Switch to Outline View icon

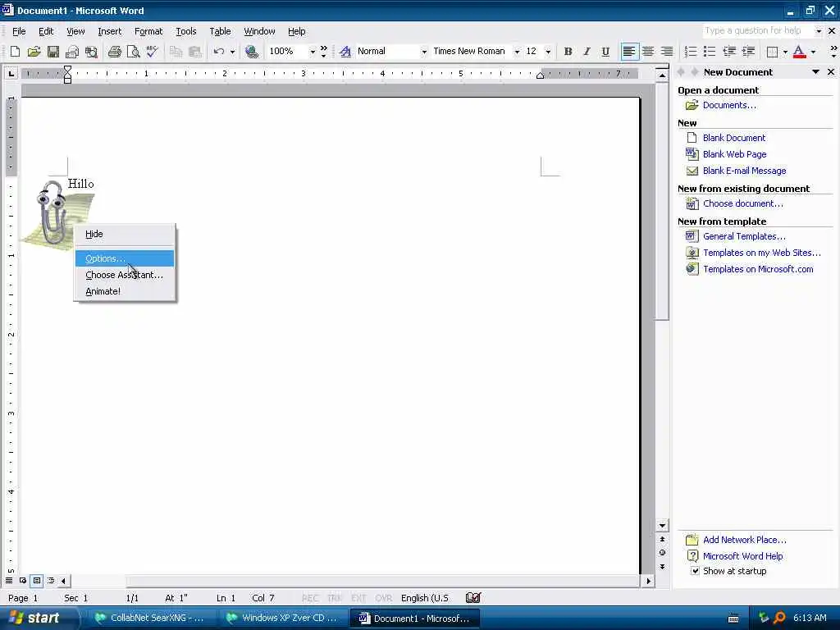(x=51, y=580)
